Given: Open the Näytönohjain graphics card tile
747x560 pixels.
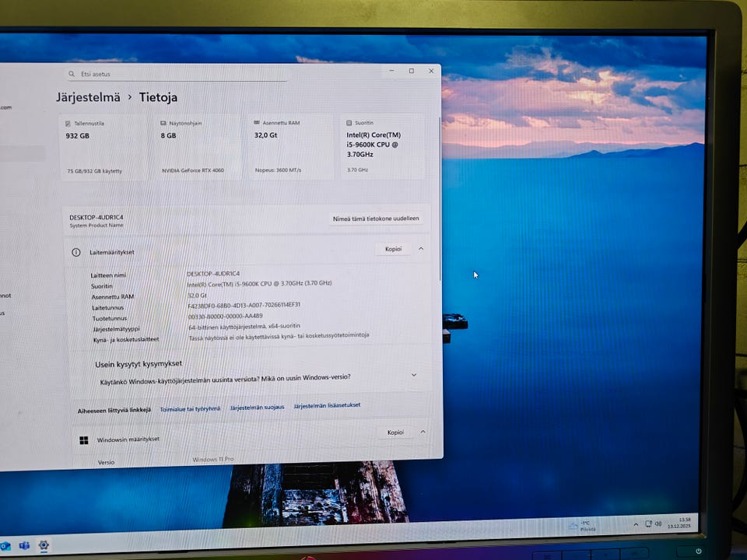Looking at the screenshot, I should 197,147.
